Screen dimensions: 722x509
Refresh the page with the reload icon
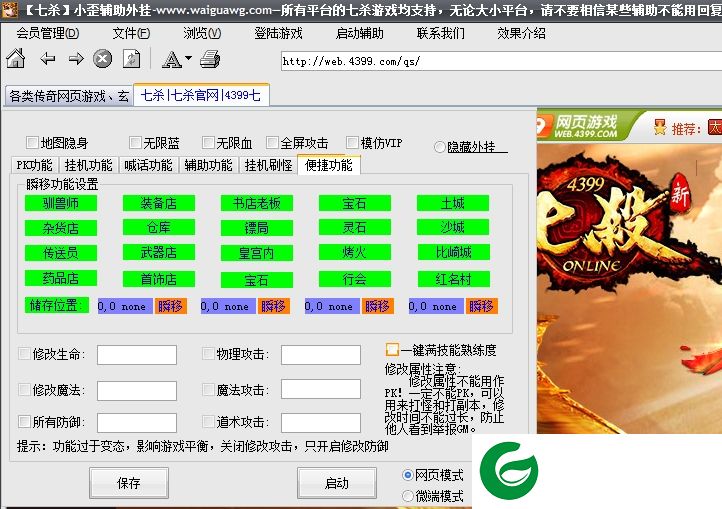click(131, 59)
